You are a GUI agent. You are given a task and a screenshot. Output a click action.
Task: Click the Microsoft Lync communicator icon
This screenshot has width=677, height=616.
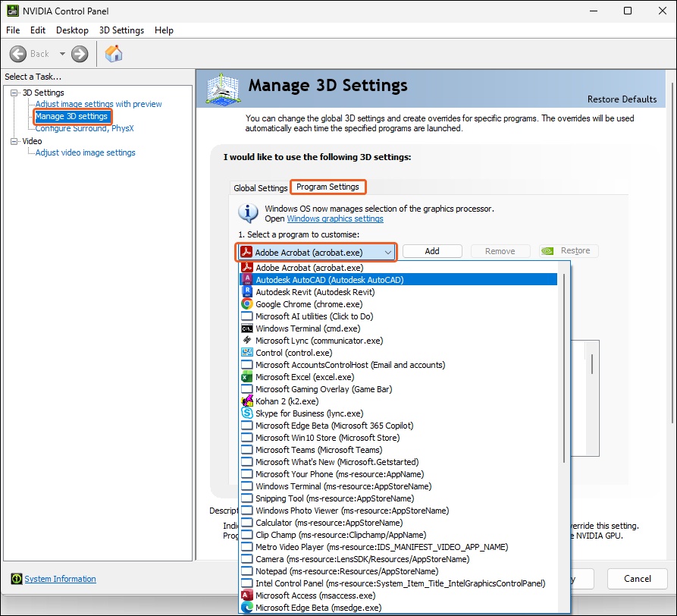247,341
